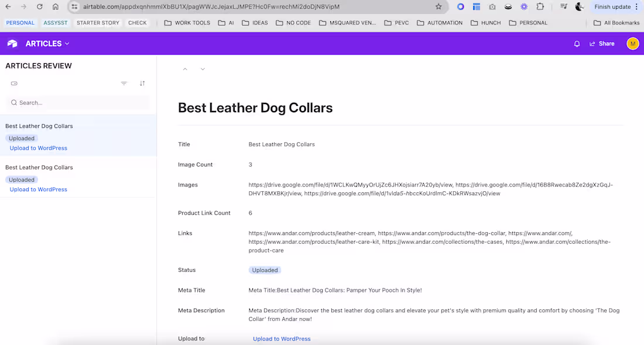Click the yellow user avatar in top right
Screen dimensions: 644x345
click(x=633, y=43)
